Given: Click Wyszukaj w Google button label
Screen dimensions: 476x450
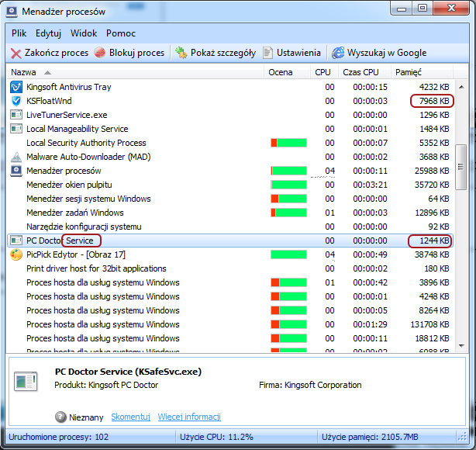Looking at the screenshot, I should click(387, 53).
